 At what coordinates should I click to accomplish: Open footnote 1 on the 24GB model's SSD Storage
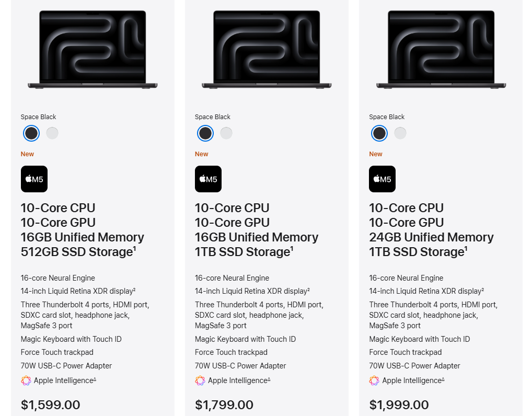click(x=466, y=248)
